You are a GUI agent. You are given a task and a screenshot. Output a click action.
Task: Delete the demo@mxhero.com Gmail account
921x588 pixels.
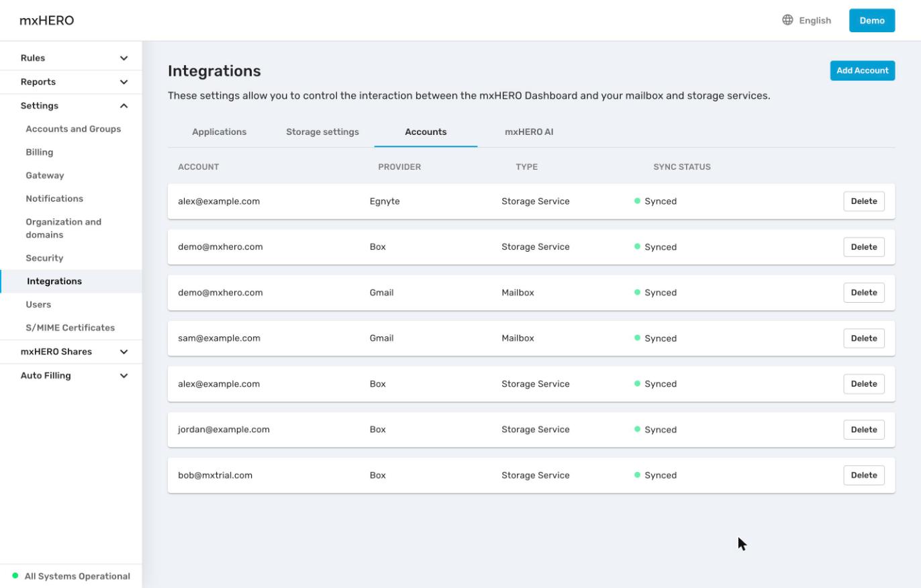click(864, 293)
